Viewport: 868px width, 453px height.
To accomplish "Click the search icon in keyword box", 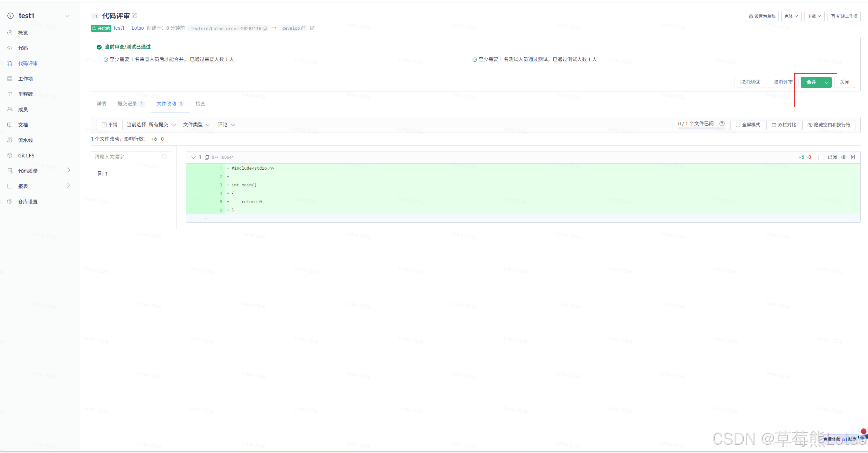I will (165, 157).
